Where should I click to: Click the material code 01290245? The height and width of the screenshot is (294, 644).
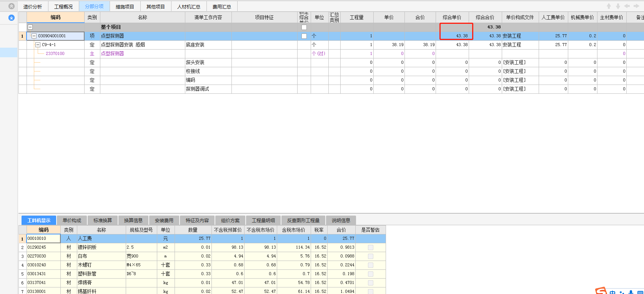(43, 247)
